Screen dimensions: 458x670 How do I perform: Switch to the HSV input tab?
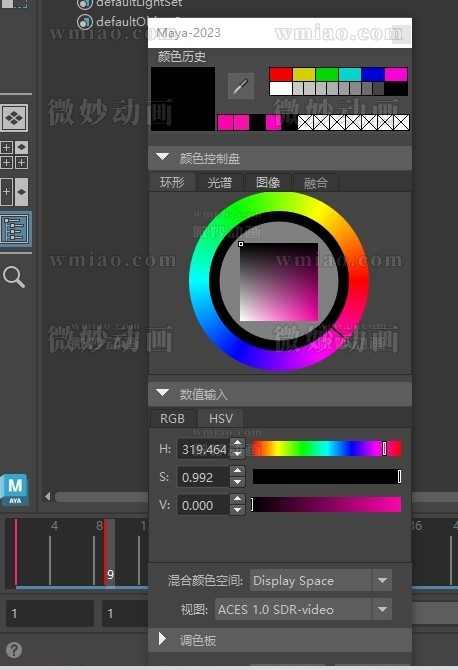221,418
